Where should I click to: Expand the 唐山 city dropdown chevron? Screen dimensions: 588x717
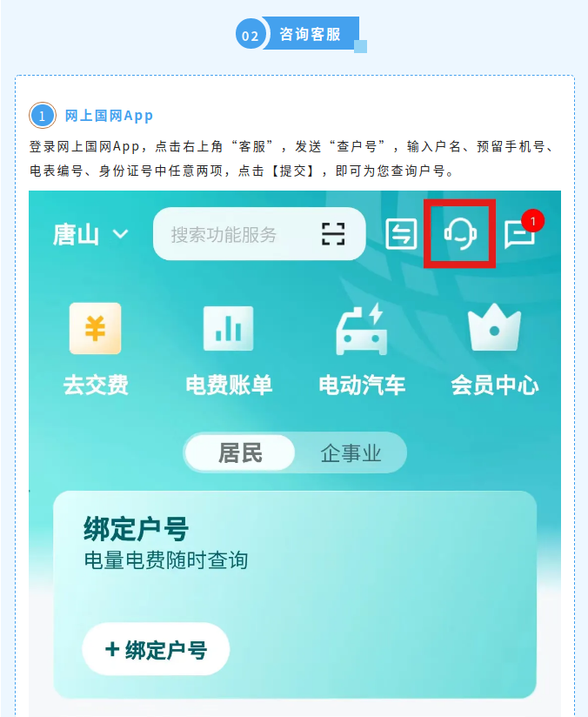click(x=121, y=234)
